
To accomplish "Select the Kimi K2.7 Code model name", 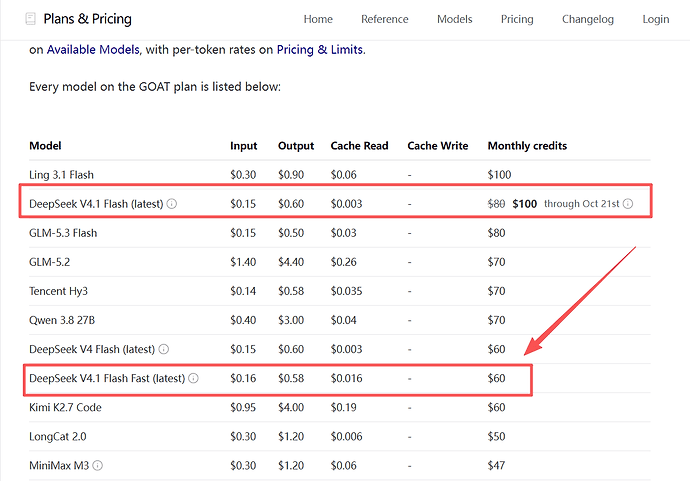I will point(65,407).
